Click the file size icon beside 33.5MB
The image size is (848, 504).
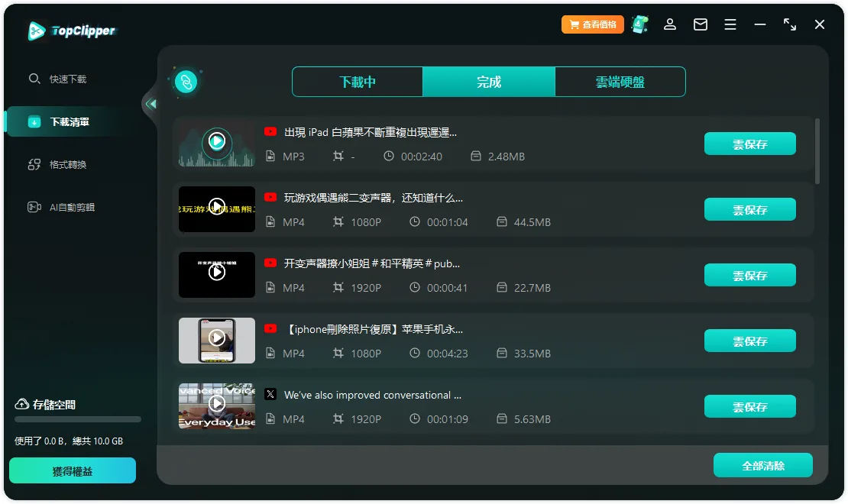502,353
